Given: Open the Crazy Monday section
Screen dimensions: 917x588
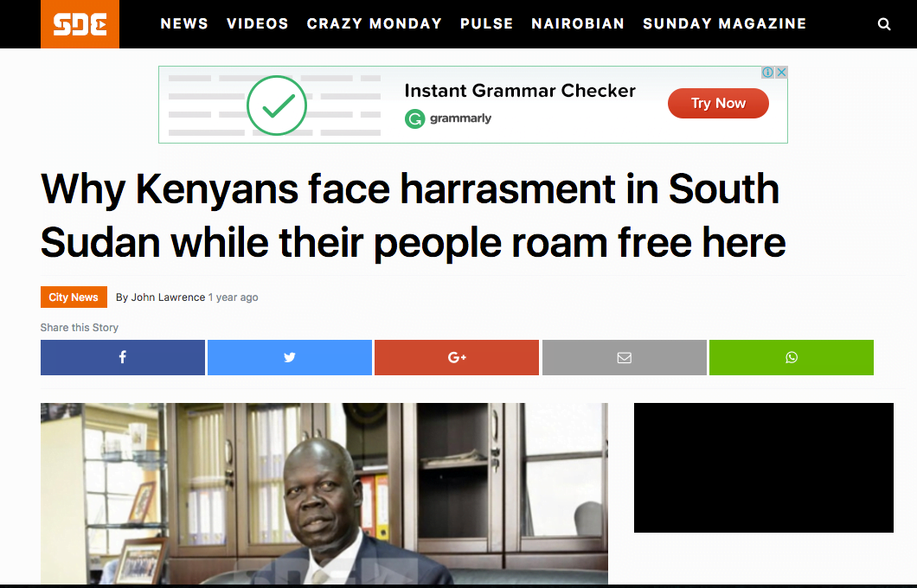Looking at the screenshot, I should pyautogui.click(x=375, y=24).
